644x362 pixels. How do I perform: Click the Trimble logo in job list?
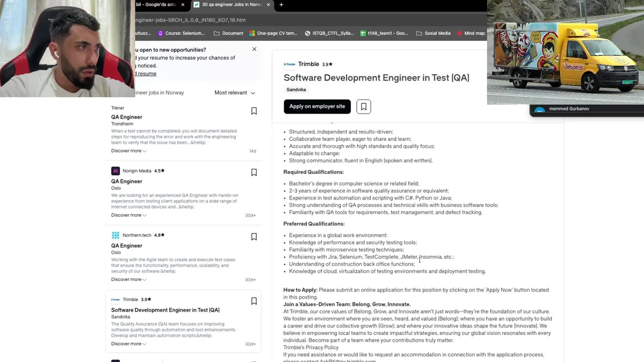[115, 300]
